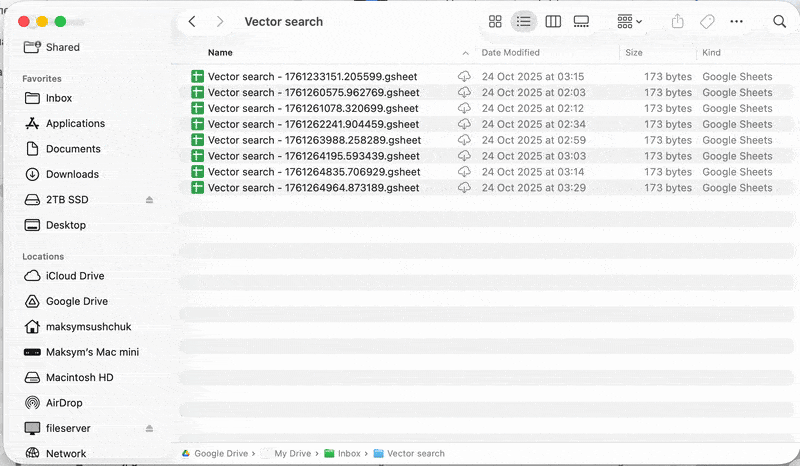This screenshot has height=466, width=800.
Task: Click cloud download icon for 1761261078.320699 file
Action: point(464,108)
